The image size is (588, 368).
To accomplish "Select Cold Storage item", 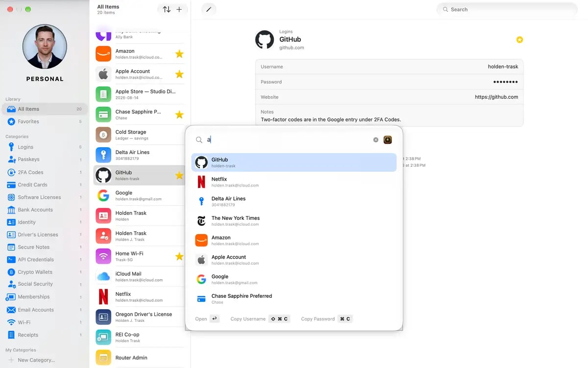I will [140, 135].
